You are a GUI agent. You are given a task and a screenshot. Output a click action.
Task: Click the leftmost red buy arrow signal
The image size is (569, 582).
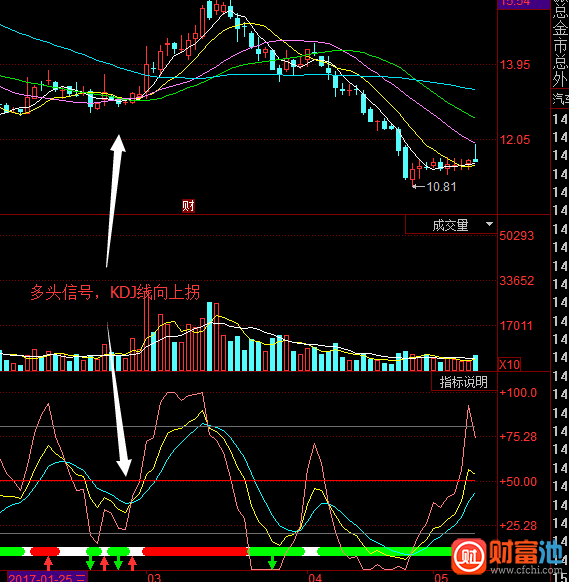pos(48,563)
